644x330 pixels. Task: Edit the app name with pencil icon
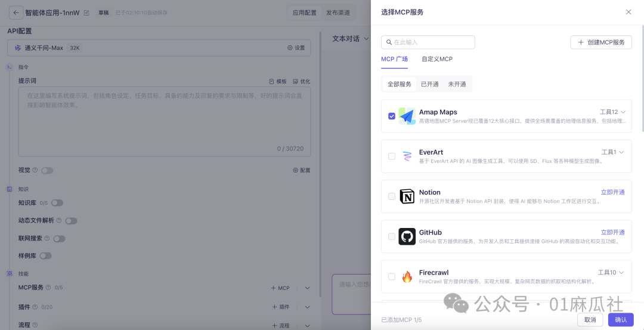(86, 13)
